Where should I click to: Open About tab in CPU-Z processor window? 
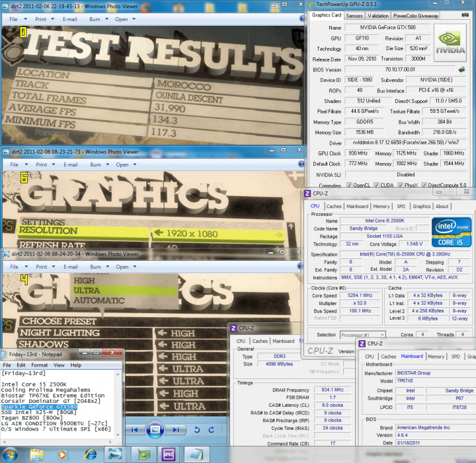coord(442,206)
